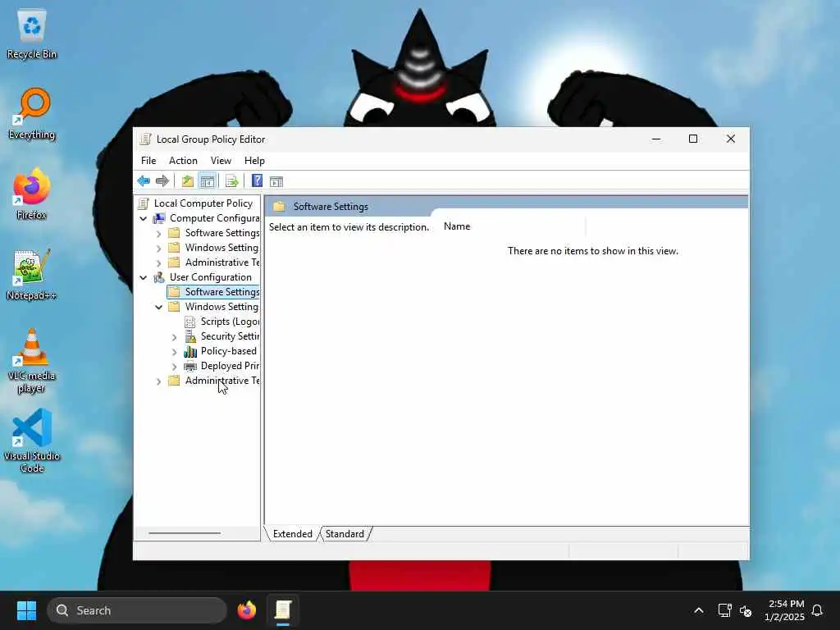
Task: Click the Policy-based QoS bar chart icon
Action: point(190,351)
